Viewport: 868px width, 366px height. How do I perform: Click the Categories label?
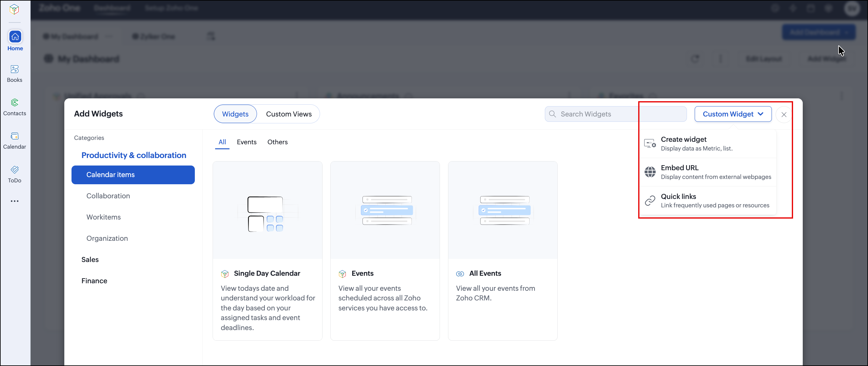[89, 137]
